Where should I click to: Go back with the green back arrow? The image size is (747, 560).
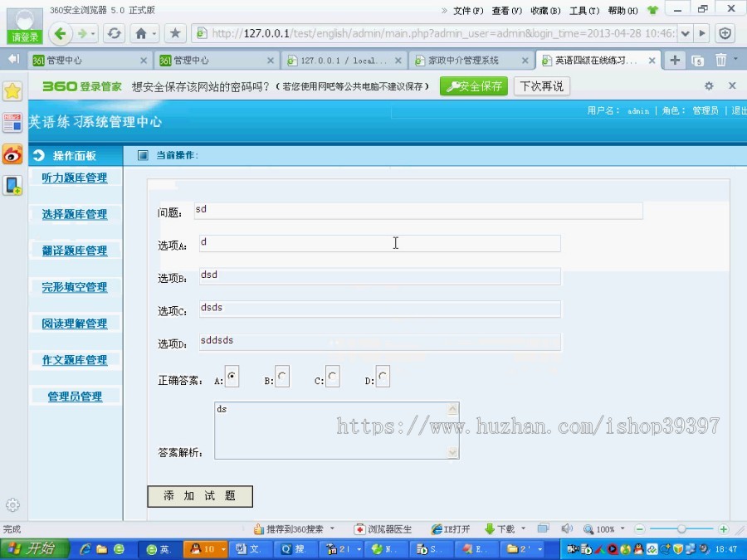(x=60, y=33)
